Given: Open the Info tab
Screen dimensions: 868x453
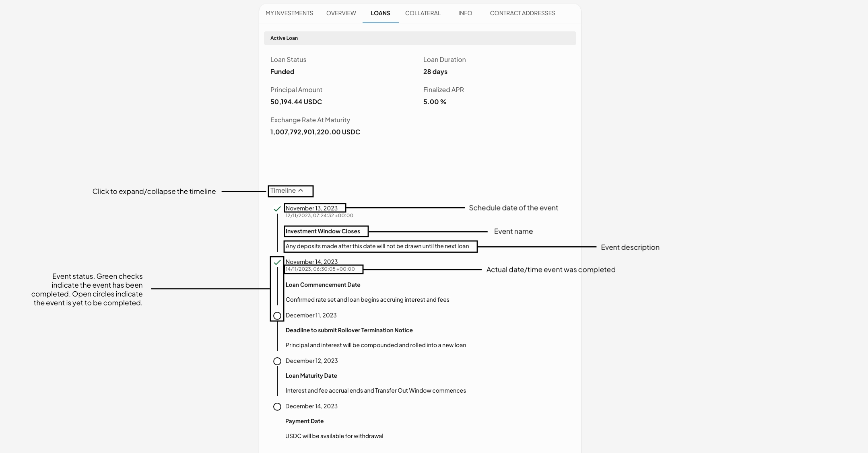Looking at the screenshot, I should [465, 13].
